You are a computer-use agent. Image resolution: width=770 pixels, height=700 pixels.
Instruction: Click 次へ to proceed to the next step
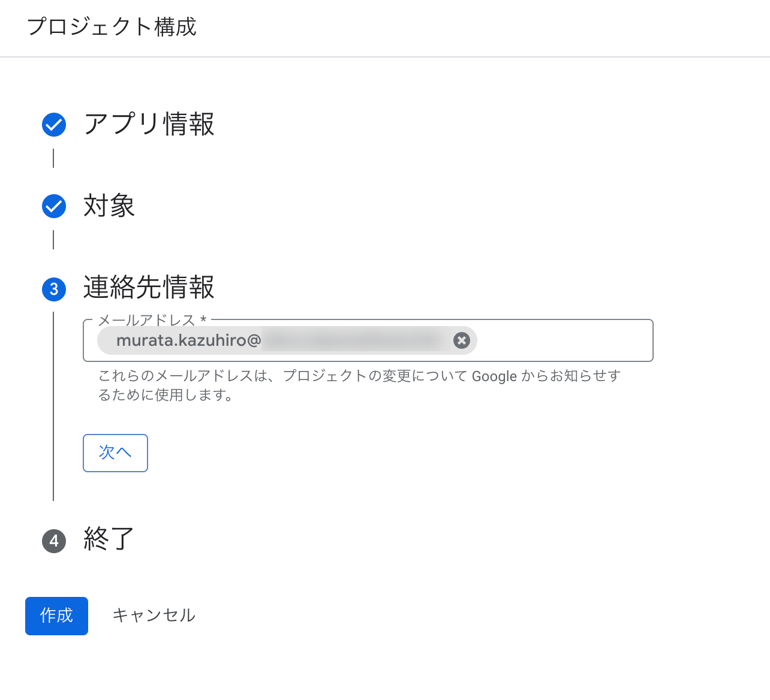[x=115, y=453]
